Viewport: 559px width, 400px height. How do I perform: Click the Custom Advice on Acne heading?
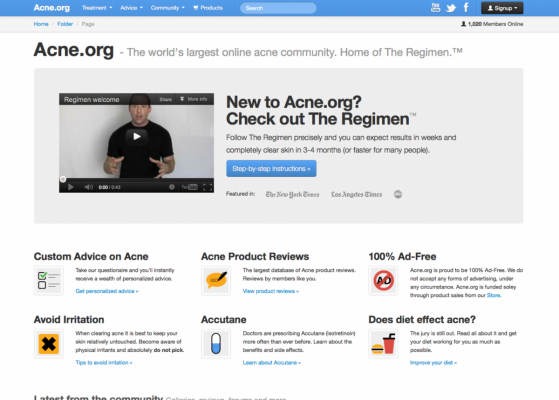click(x=91, y=256)
